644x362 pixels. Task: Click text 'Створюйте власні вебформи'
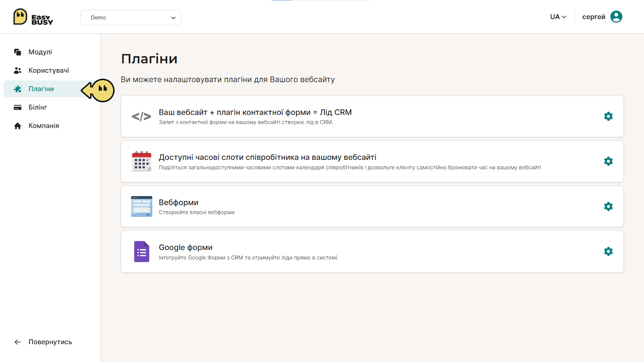coord(196,212)
